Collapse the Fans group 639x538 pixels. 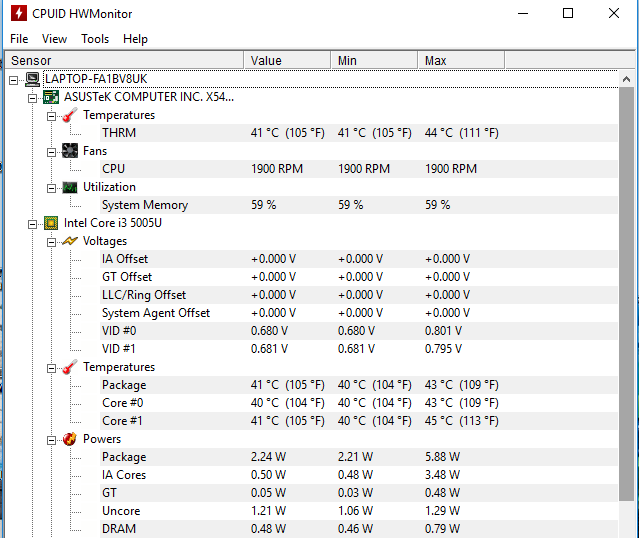click(51, 152)
